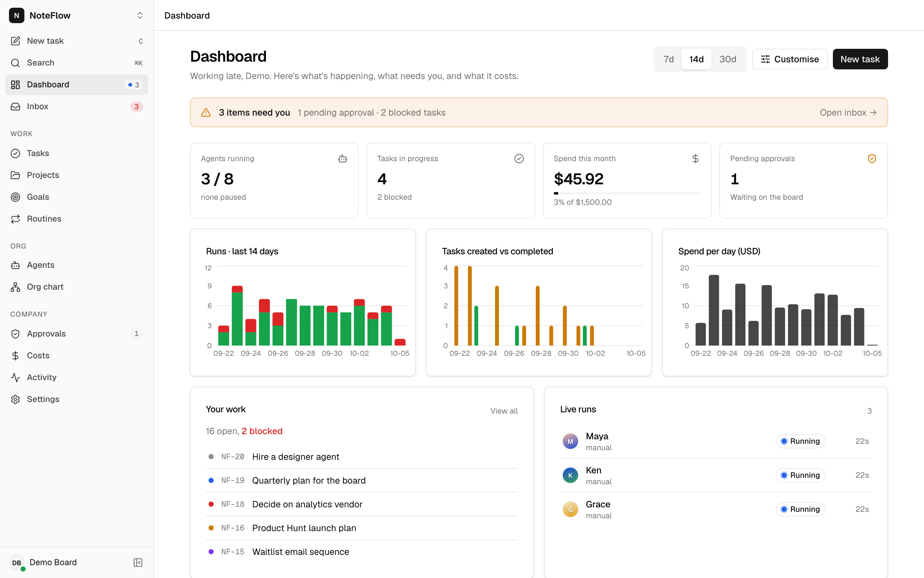Click the Approvals shield icon in sidebar

(x=15, y=334)
